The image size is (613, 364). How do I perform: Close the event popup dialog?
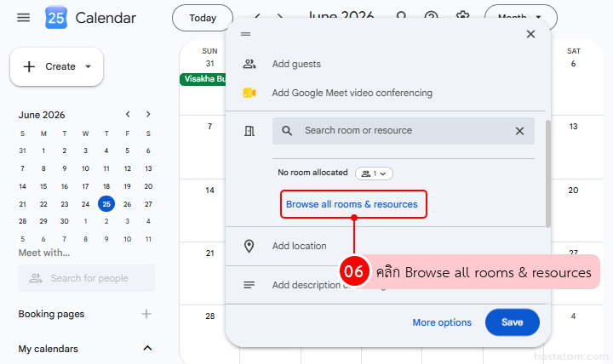click(x=530, y=34)
